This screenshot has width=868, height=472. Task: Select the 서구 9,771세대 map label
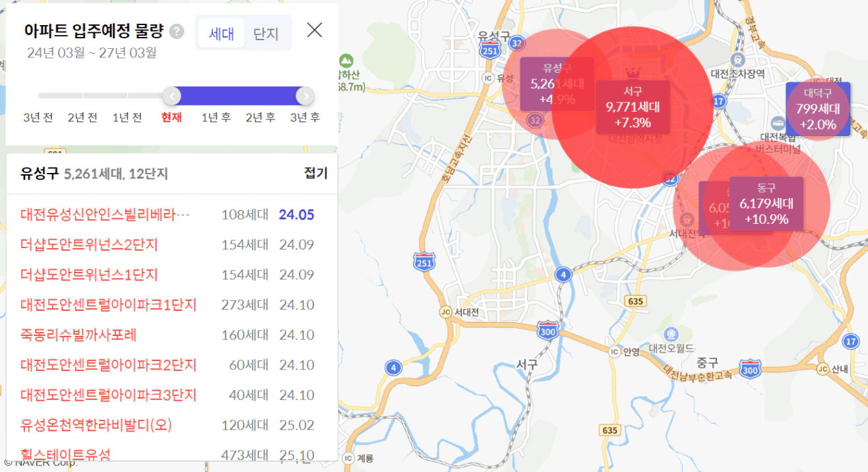[633, 107]
